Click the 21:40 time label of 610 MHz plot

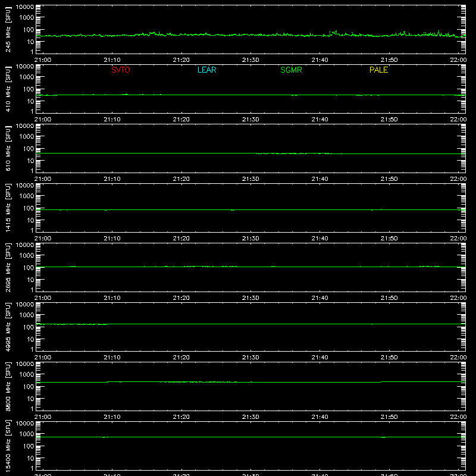[x=320, y=179]
